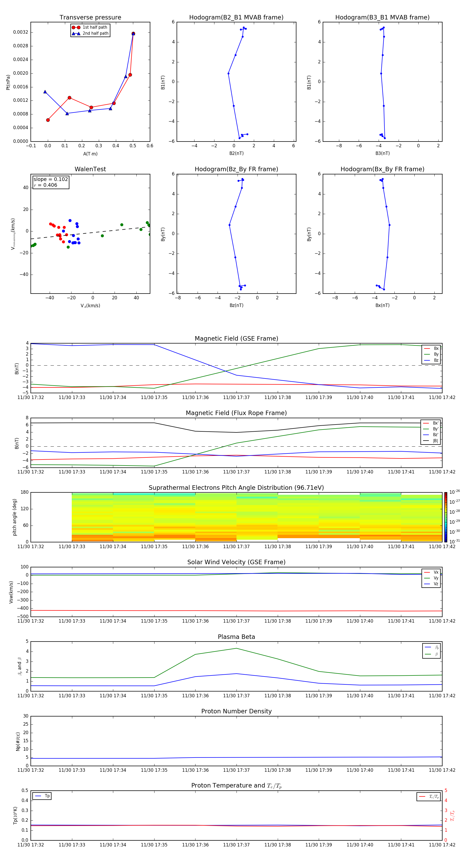Click the 'Pt(nPa)' y-axis label

(8, 82)
